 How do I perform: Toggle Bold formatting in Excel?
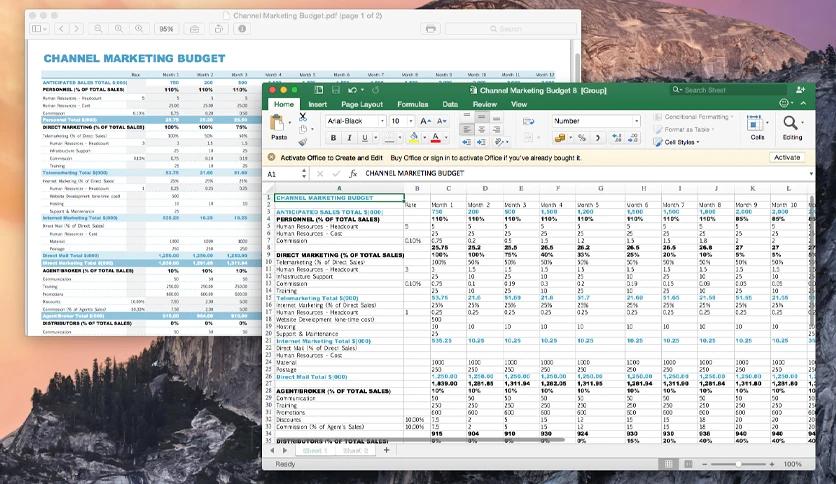tap(335, 139)
